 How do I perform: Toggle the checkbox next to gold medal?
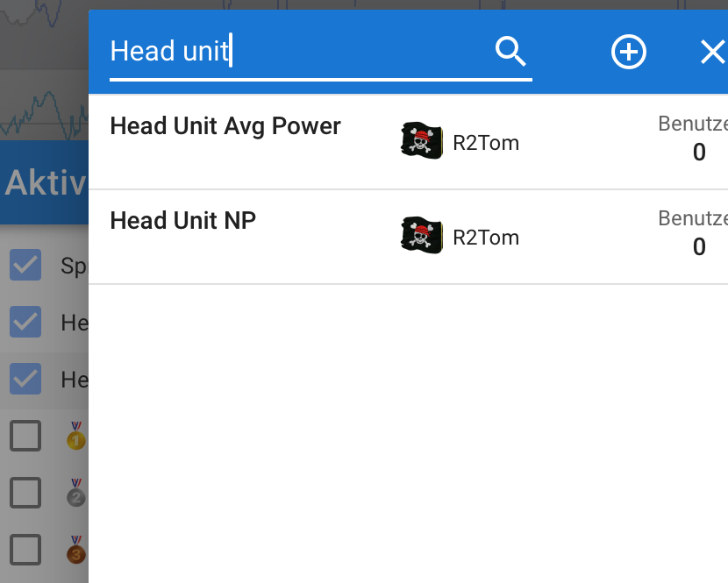coord(25,436)
